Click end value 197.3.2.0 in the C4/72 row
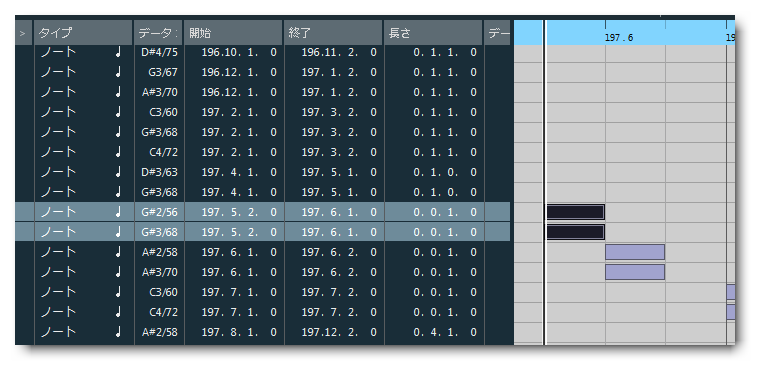The height and width of the screenshot is (372, 762). click(339, 152)
